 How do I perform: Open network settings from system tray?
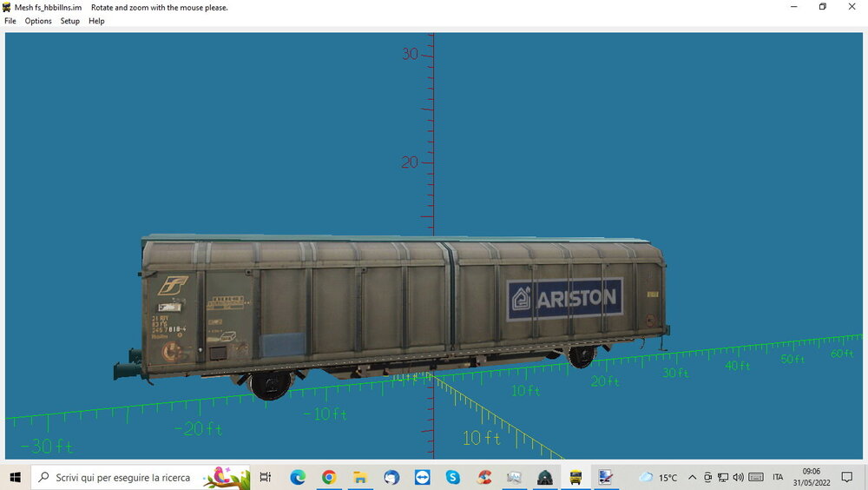coord(723,477)
